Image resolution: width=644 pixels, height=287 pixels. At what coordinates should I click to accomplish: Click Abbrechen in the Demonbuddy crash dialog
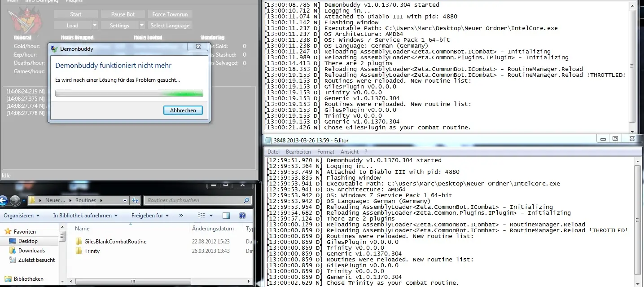(183, 110)
